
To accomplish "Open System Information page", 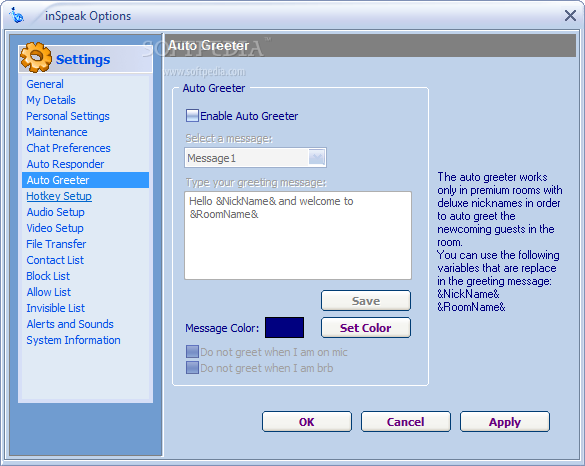I will coord(73,340).
